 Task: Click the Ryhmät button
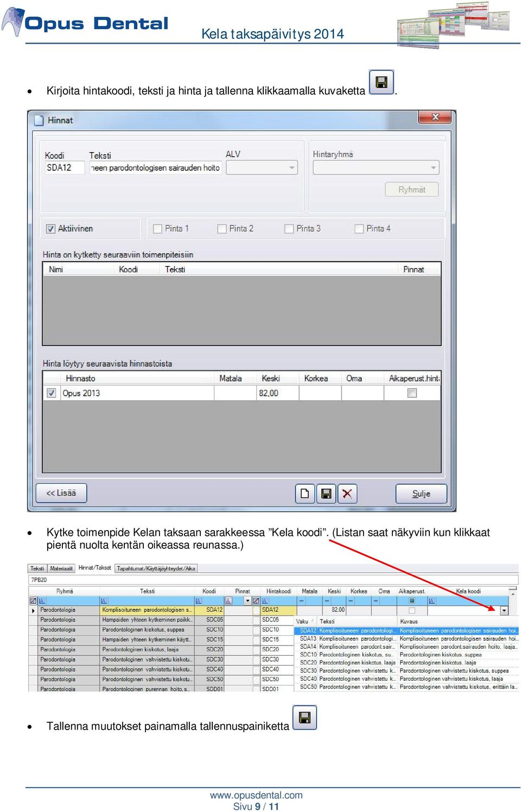click(x=411, y=189)
